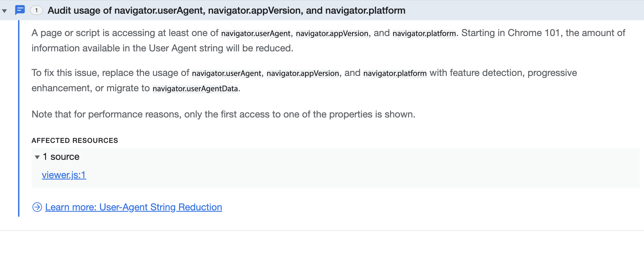Collapse the issue using the header disclosure triangle
This screenshot has height=259, width=644.
[4, 11]
